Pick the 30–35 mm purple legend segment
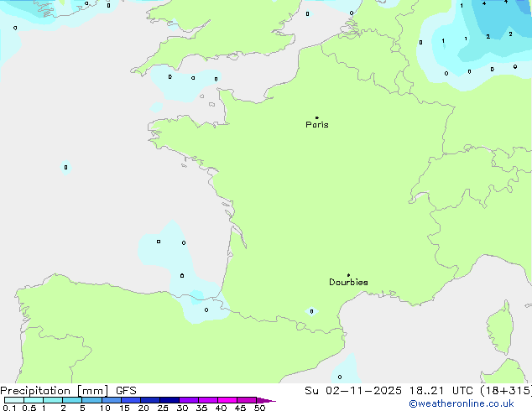The image size is (532, 411). (189, 400)
